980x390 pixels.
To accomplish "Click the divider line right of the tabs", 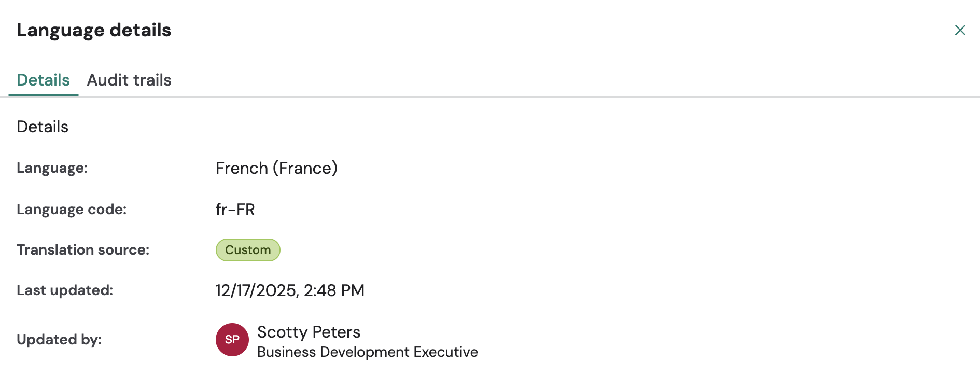I will [x=519, y=97].
